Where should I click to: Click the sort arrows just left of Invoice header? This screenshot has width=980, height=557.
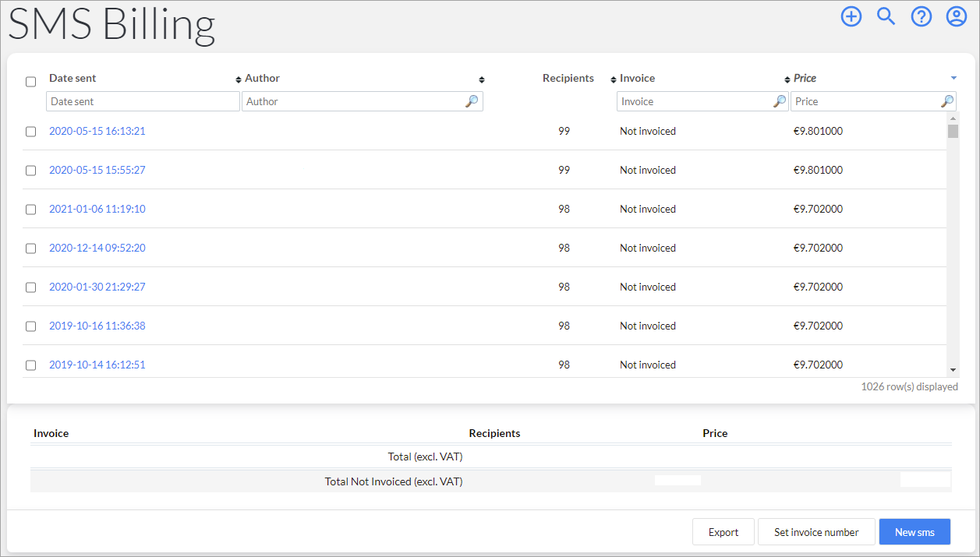614,79
